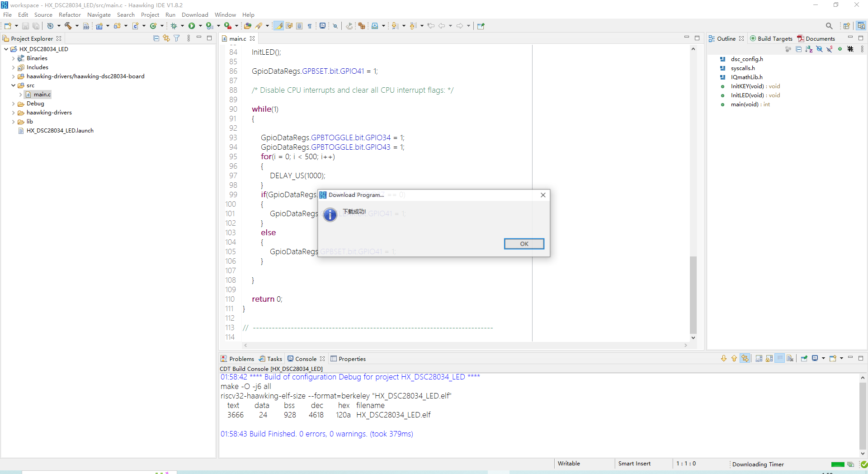Open the Refactor menu

(70, 15)
